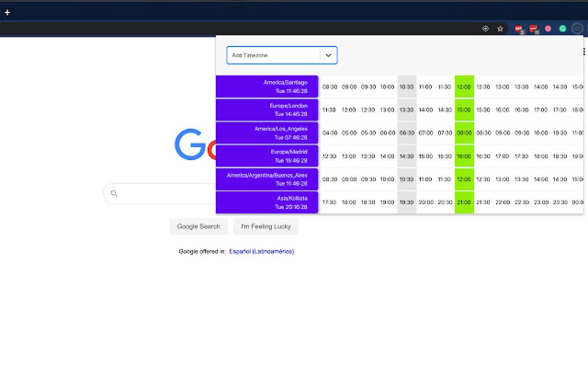This screenshot has height=368, width=588.
Task: Open a new browser tab with the plus button
Action: coord(7,12)
